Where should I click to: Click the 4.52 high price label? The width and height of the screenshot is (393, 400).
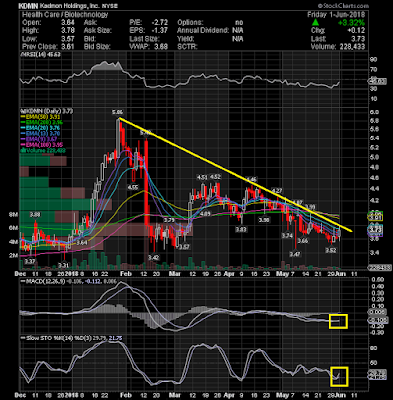216,177
